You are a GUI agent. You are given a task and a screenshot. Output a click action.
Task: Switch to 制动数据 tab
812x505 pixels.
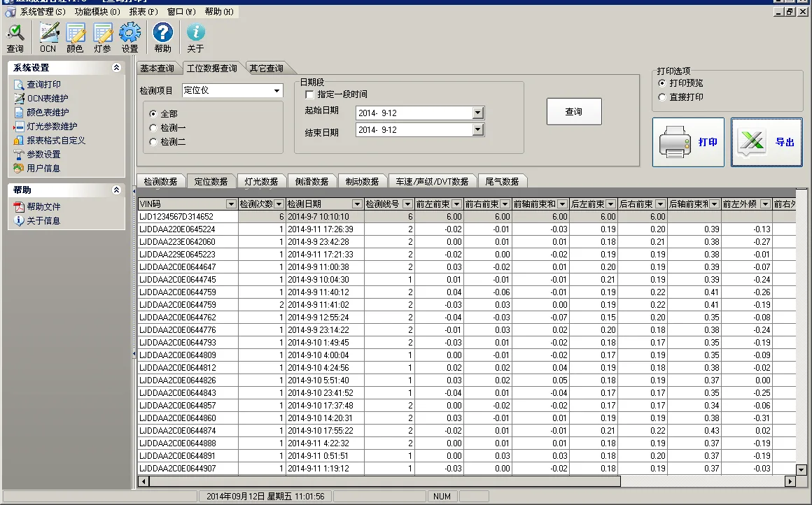tap(362, 182)
